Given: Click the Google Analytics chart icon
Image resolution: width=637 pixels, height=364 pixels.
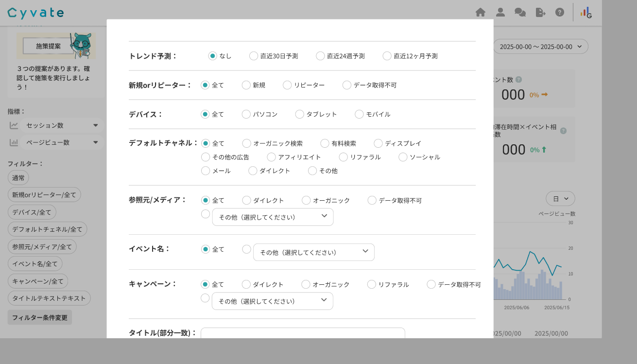Looking at the screenshot, I should [x=586, y=12].
